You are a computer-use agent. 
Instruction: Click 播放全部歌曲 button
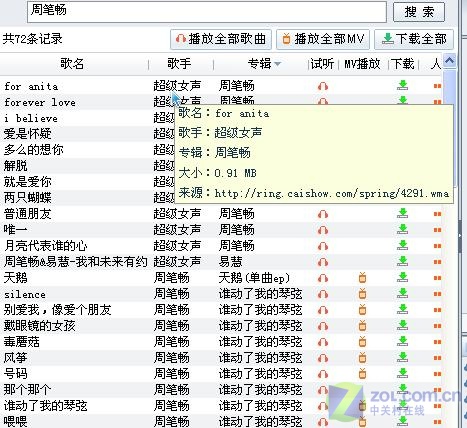(x=221, y=39)
